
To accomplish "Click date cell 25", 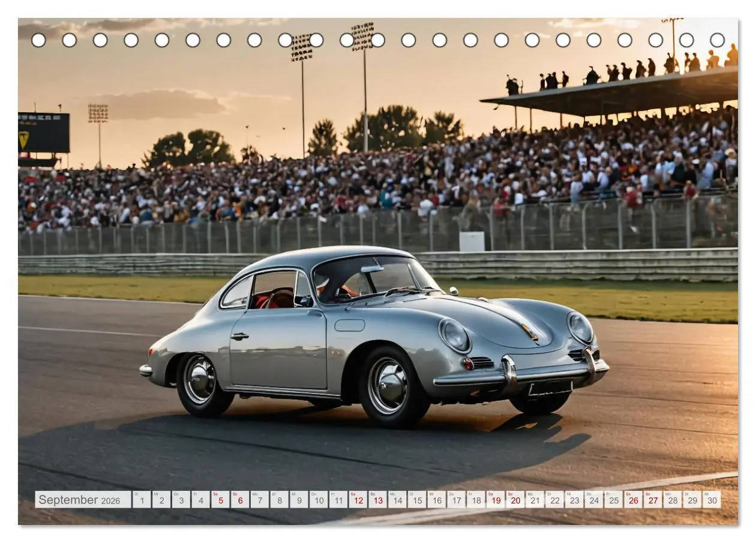I will (613, 500).
